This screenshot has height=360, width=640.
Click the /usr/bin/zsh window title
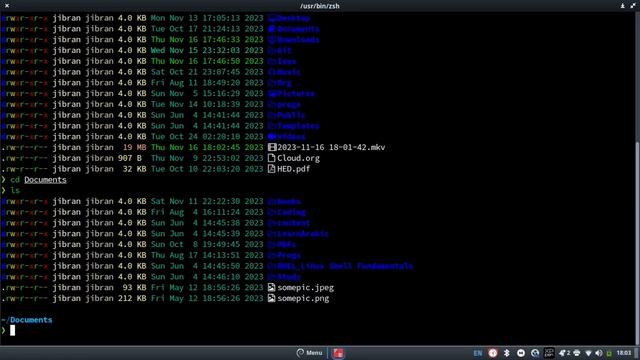coord(320,6)
